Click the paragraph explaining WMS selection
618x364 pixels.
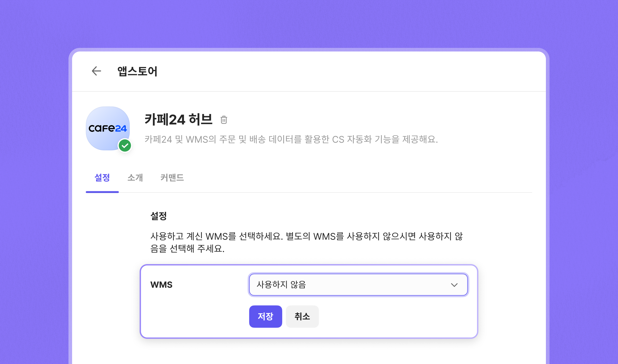click(x=306, y=242)
